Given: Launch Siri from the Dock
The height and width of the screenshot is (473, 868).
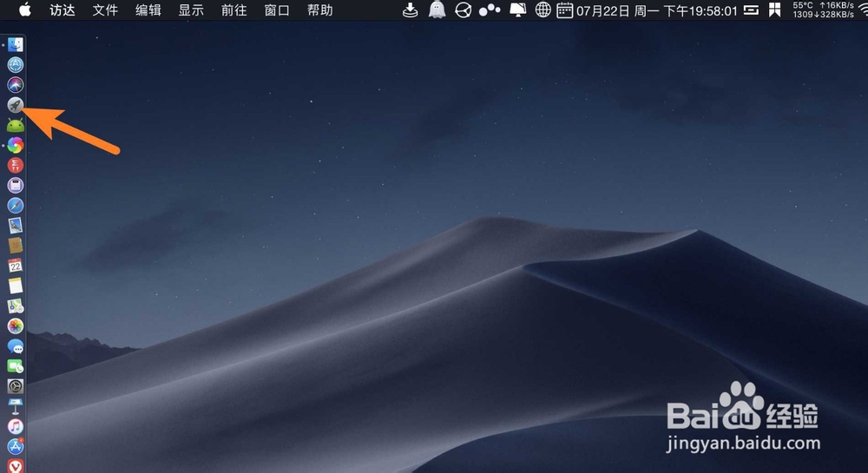Looking at the screenshot, I should (16, 85).
